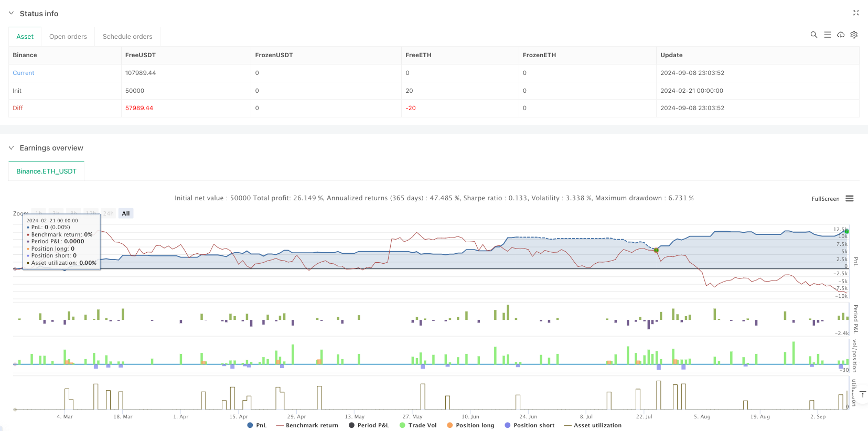868x431 pixels.
Task: Toggle Position long legend swatch
Action: click(450, 425)
